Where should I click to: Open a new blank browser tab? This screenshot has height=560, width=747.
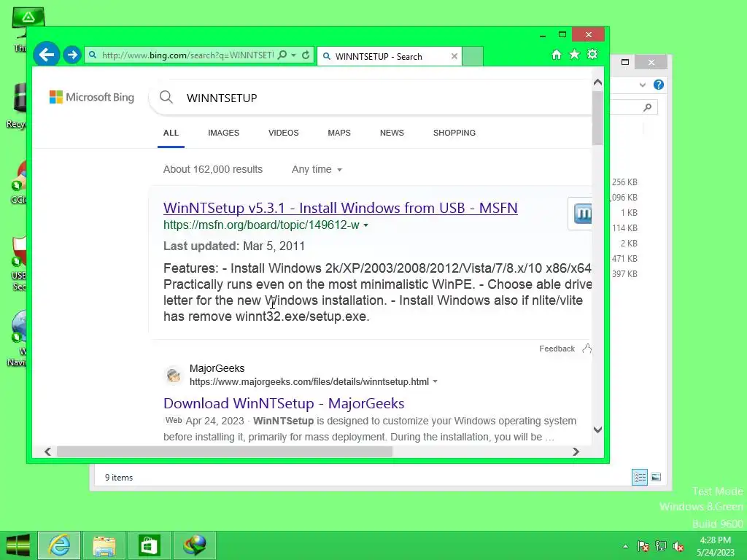coord(473,56)
